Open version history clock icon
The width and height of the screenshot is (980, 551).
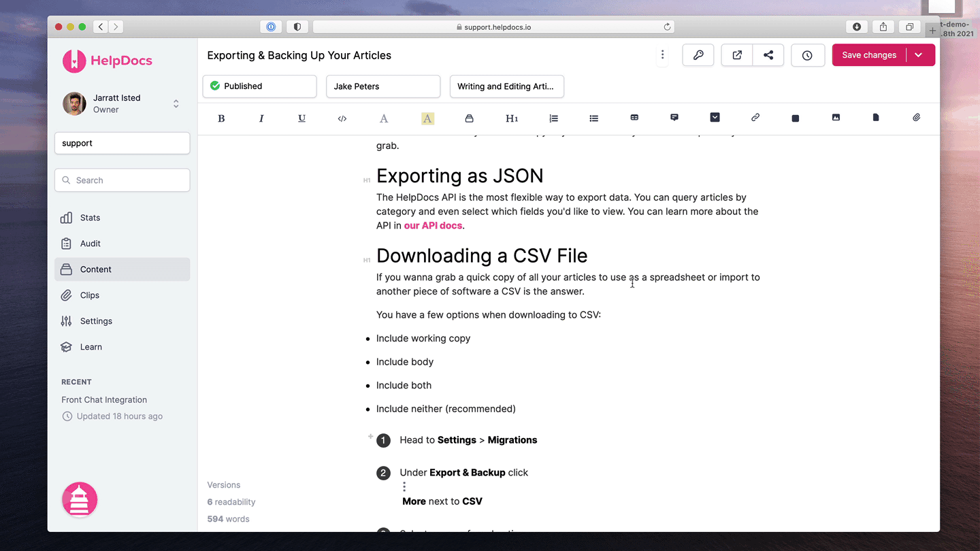click(x=808, y=55)
